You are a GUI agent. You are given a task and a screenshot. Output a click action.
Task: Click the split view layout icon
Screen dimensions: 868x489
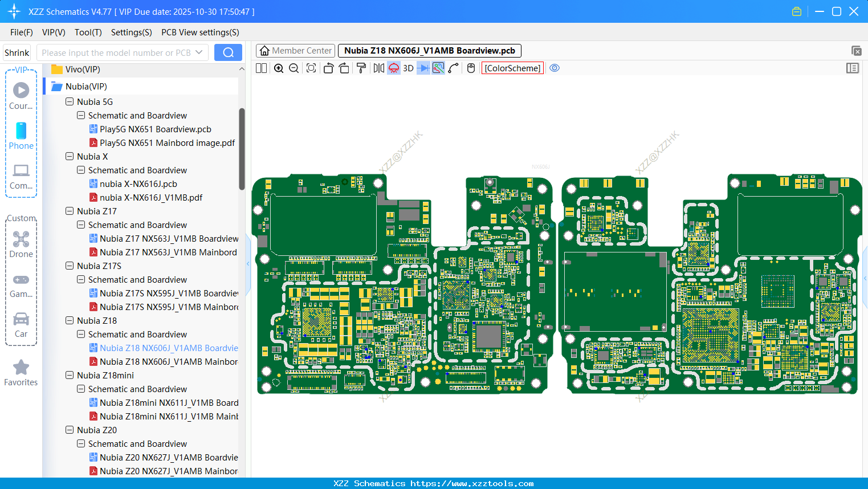point(261,68)
